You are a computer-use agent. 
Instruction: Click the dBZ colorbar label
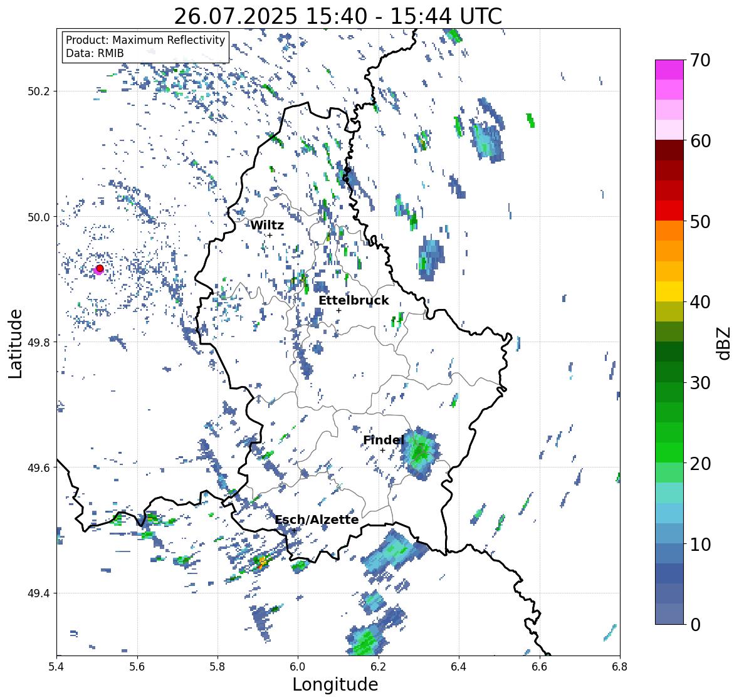pyautogui.click(x=725, y=343)
